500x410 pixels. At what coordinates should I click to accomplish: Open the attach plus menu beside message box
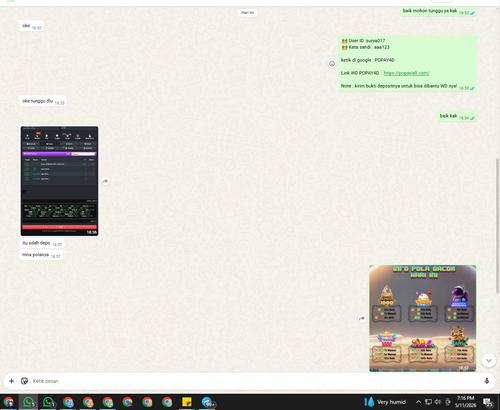tap(11, 381)
